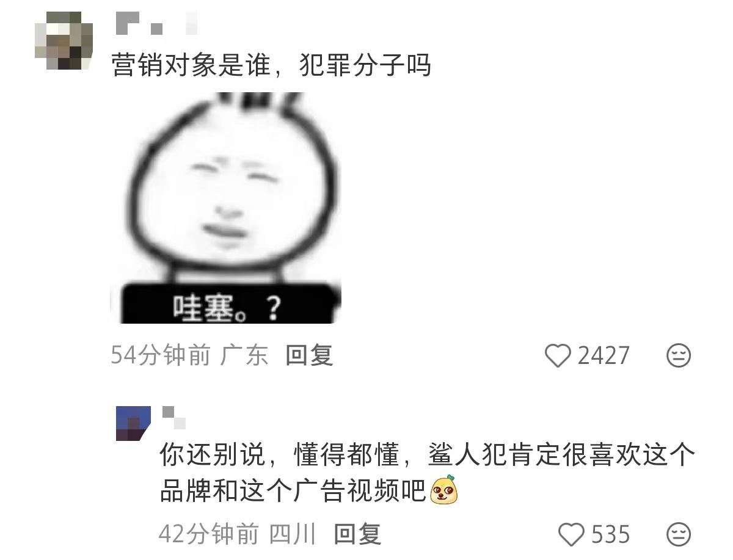This screenshot has width=733, height=560.
Task: Tap 回复 under the 42分钟前 reply
Action: pyautogui.click(x=357, y=534)
